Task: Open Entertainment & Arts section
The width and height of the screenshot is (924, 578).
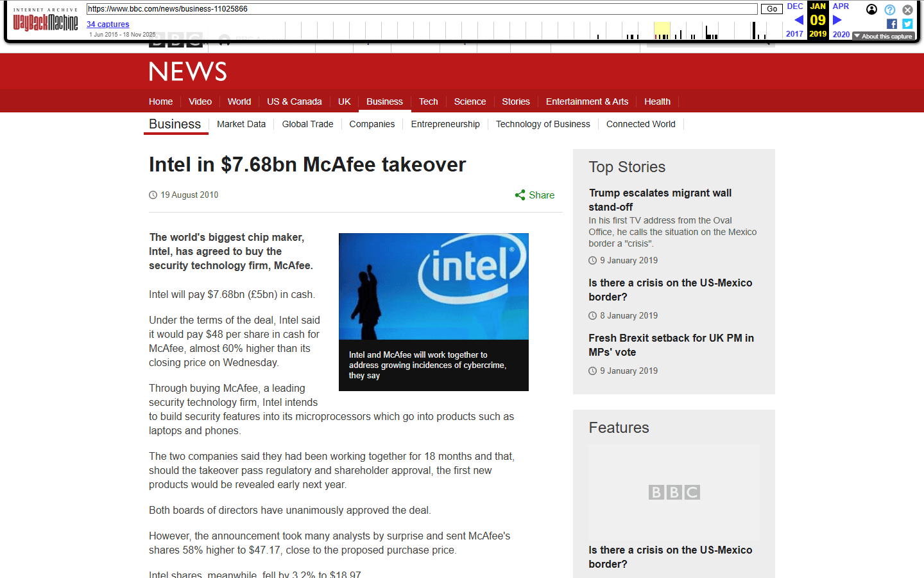Action: [587, 101]
